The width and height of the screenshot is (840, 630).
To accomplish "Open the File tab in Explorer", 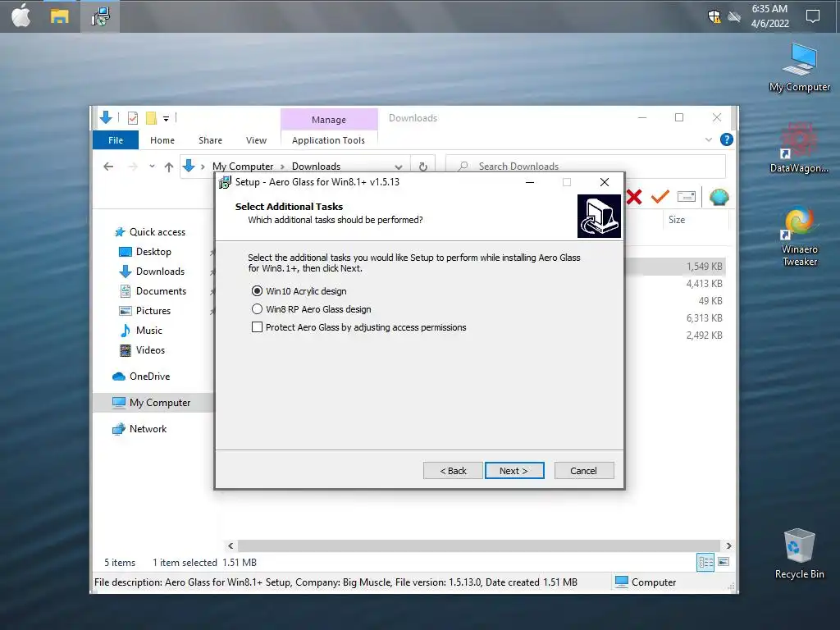I will (116, 139).
